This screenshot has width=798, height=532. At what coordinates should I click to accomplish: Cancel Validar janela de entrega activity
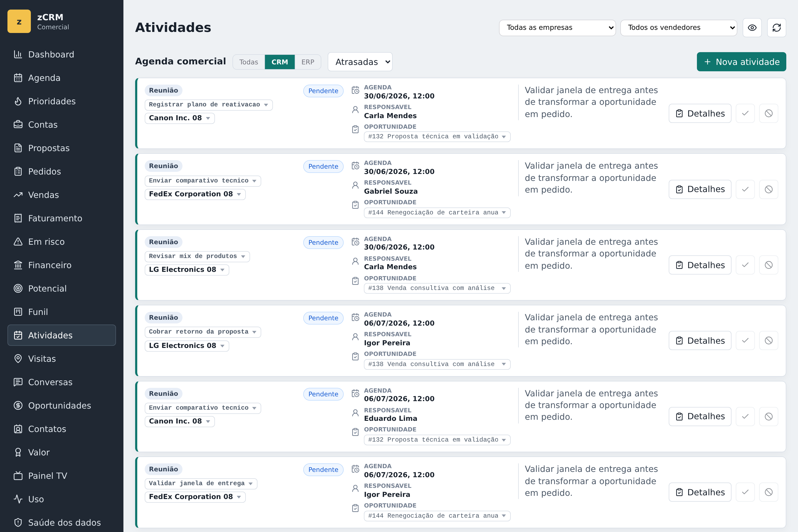click(768, 492)
